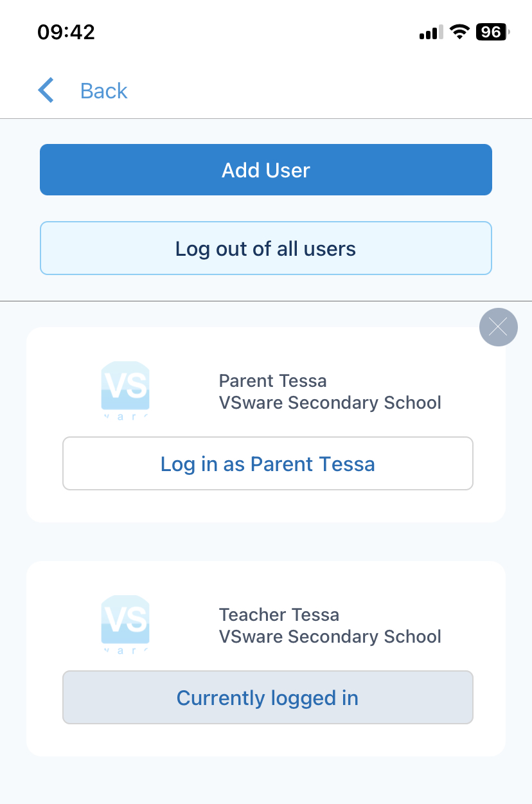532x804 pixels.
Task: Click the Add User button
Action: [x=265, y=170]
